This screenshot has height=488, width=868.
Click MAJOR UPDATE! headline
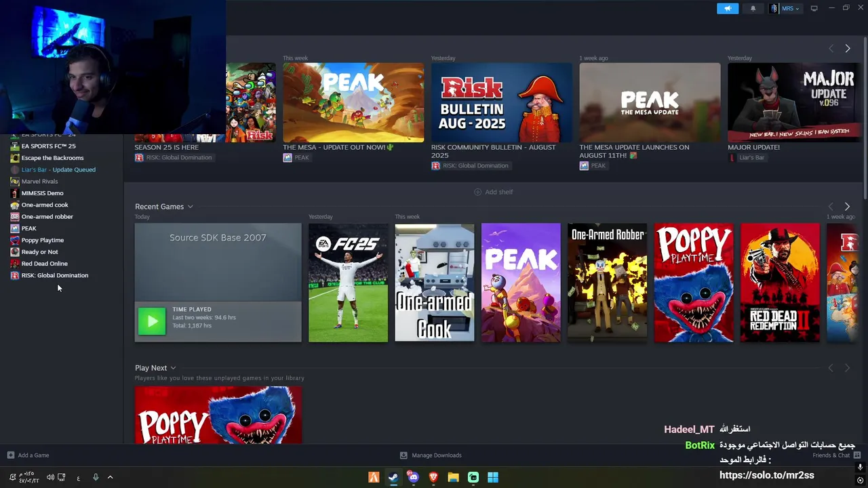753,147
